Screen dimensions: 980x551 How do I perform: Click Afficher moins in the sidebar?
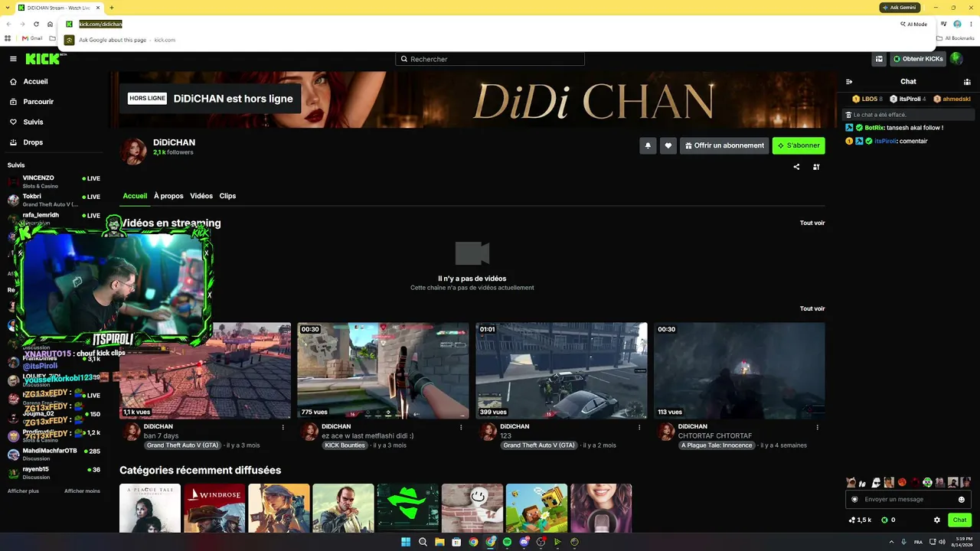pyautogui.click(x=82, y=491)
